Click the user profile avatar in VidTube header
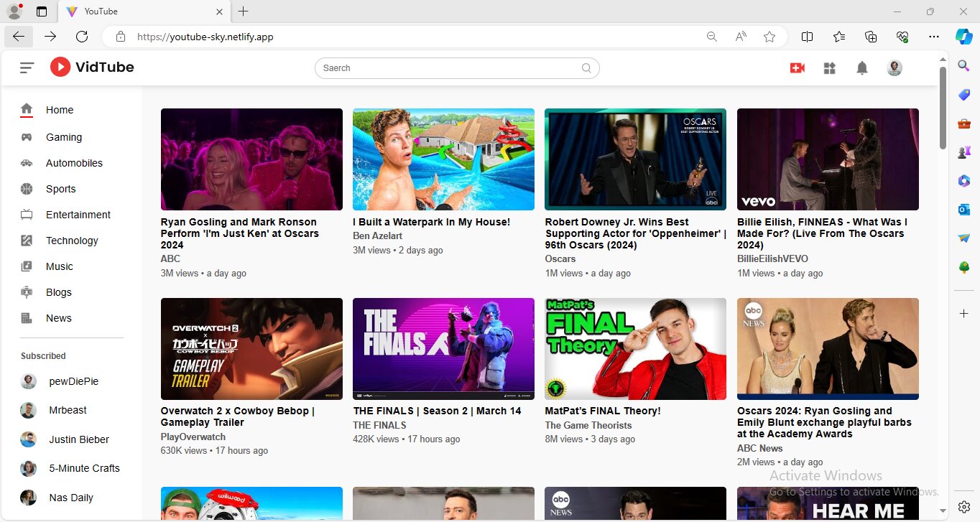Screen dimensions: 980x522 (x=895, y=67)
